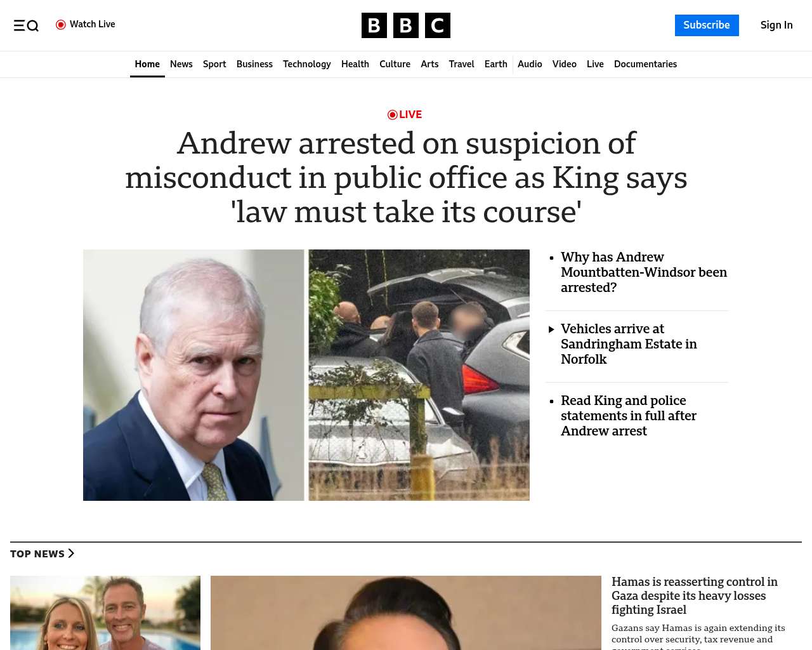Open Why has Andrew Mountbatten-Windsor been arrested
Viewport: 812px width, 650px height.
point(644,272)
